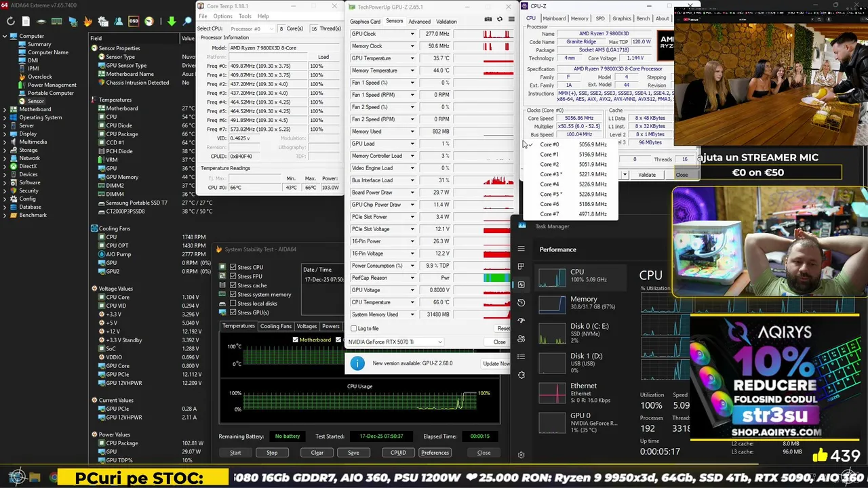Image resolution: width=868 pixels, height=488 pixels.
Task: Open Task Manager hamburger navigation icon
Action: (521, 249)
